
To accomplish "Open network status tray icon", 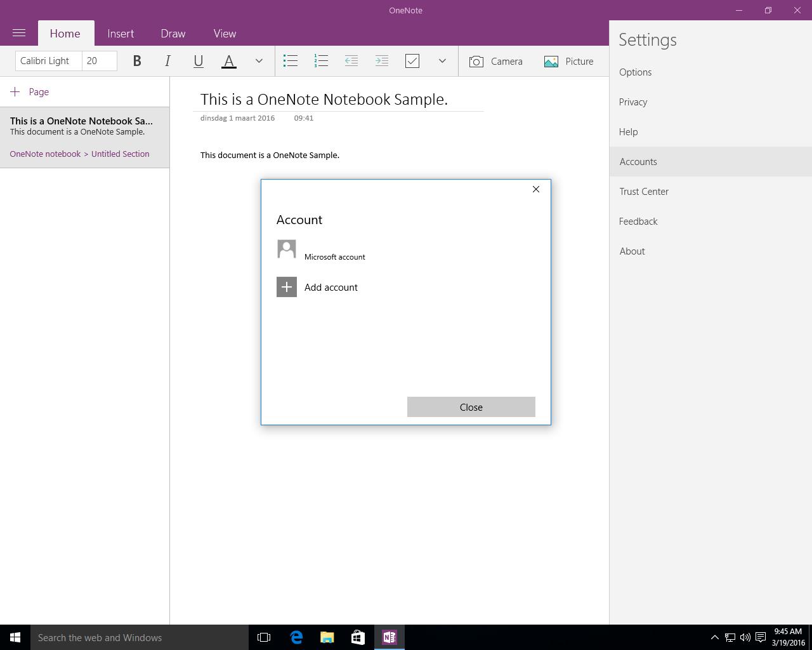I will click(x=730, y=637).
